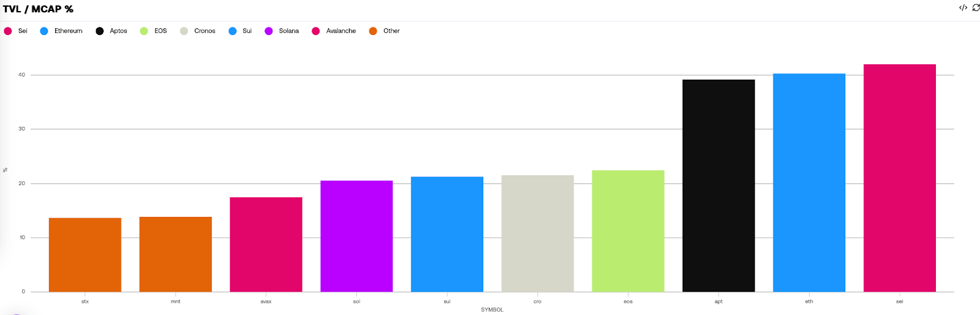Screen dimensions: 980x315
Task: Click the sol axis label
Action: (x=356, y=302)
